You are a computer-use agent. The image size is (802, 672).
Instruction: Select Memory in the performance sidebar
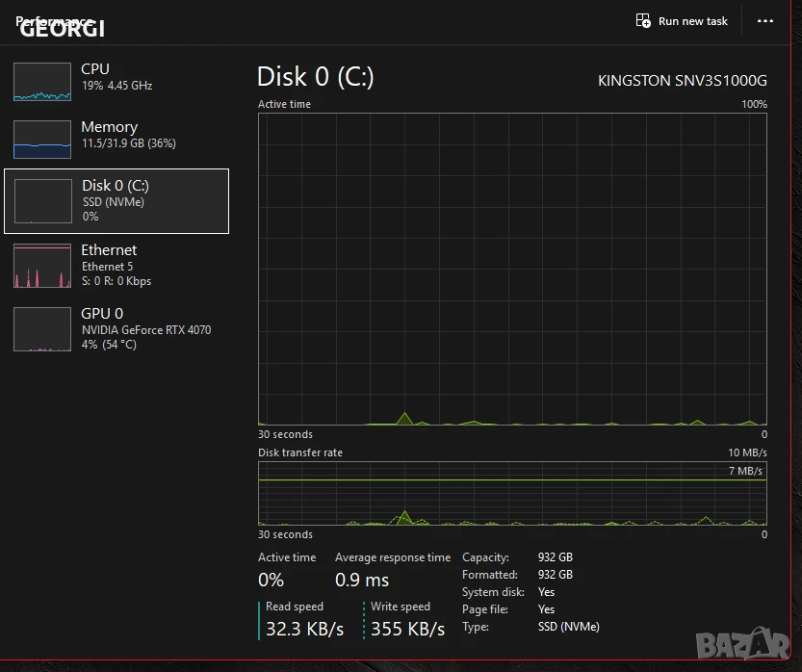pyautogui.click(x=116, y=139)
